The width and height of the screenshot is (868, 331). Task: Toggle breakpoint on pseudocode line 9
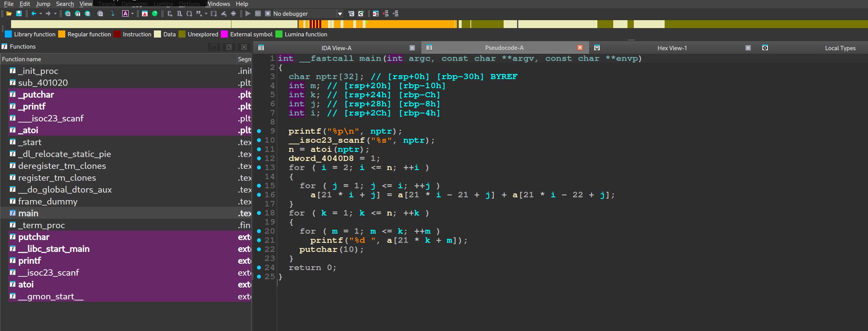click(x=259, y=131)
